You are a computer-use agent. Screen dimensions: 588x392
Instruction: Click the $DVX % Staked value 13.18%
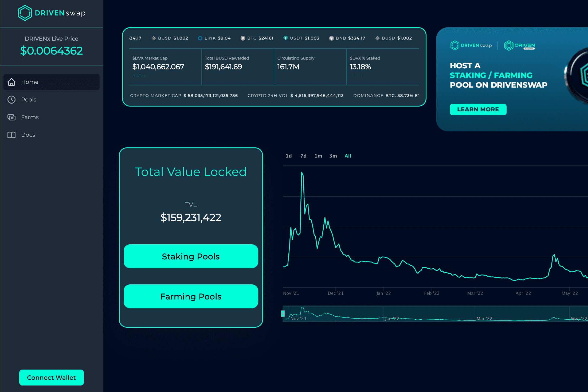pos(360,67)
